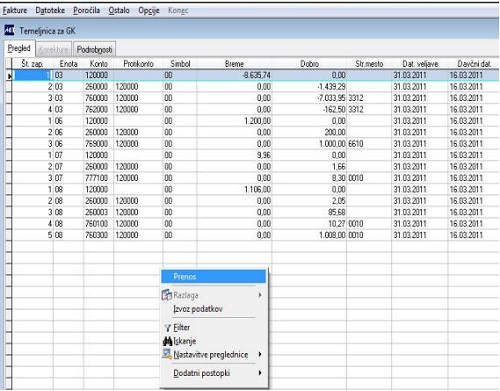Click the Filter funnel icon
The image size is (500, 391).
[x=168, y=328]
